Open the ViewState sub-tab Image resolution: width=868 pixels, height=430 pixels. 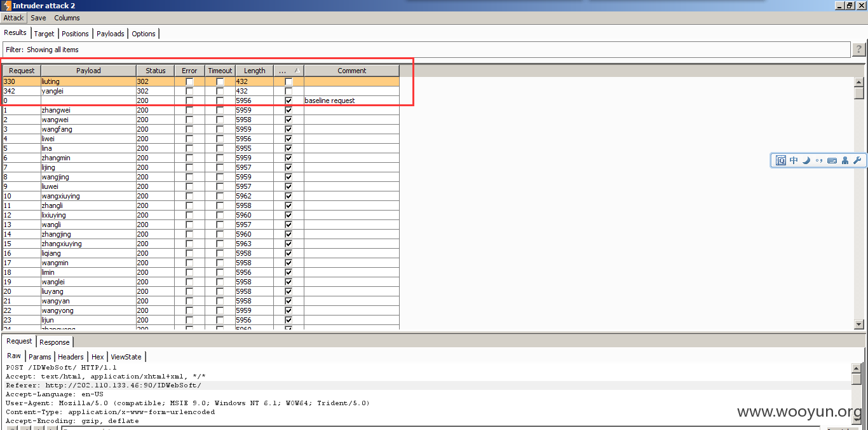(x=126, y=357)
